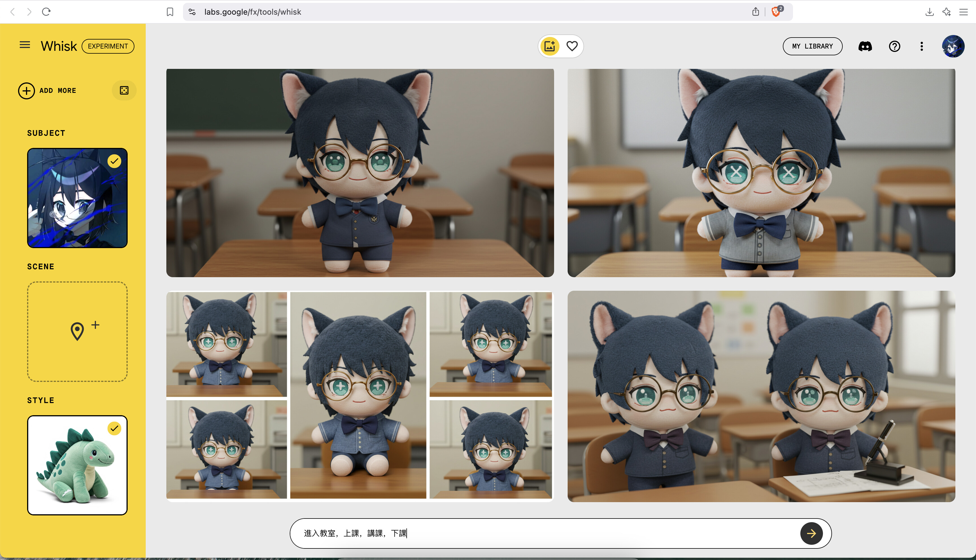
Task: Click inside the prompt text field
Action: point(500,533)
